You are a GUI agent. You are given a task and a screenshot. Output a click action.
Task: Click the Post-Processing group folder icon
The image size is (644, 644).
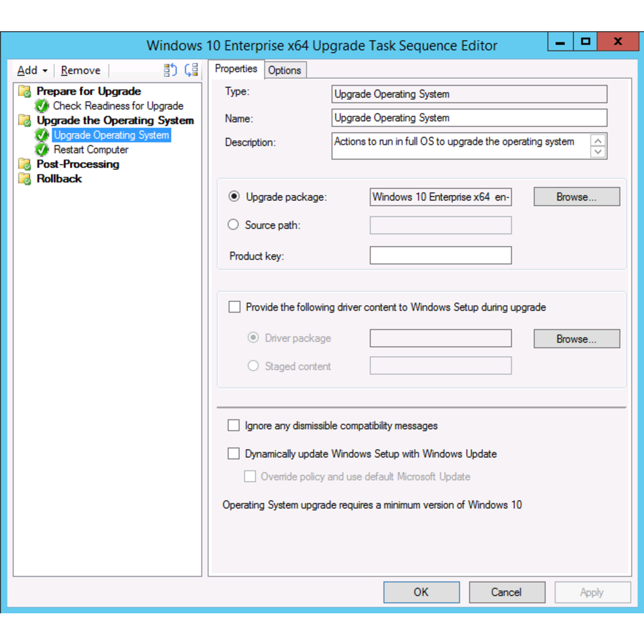(x=25, y=165)
